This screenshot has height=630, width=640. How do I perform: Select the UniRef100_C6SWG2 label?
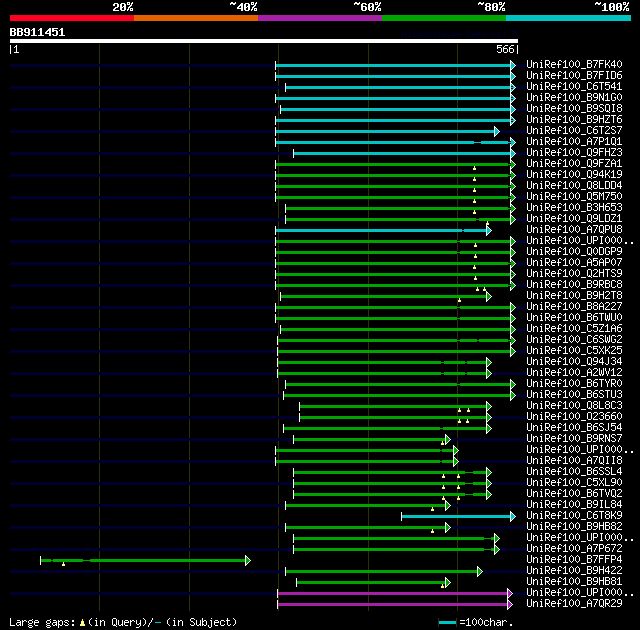(x=574, y=339)
